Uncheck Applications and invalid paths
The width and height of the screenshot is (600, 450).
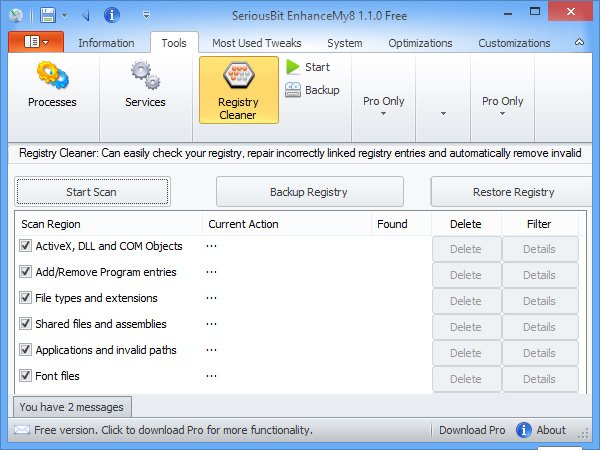click(26, 350)
